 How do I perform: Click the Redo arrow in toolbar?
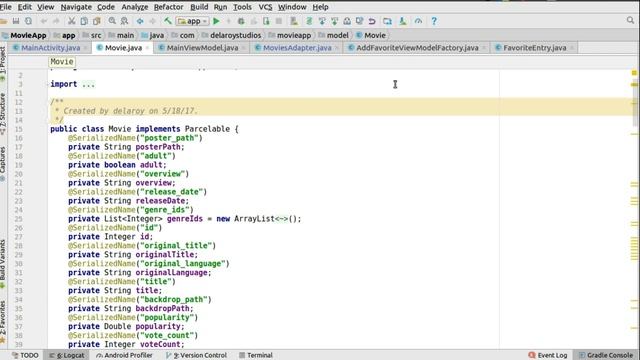[x=56, y=21]
